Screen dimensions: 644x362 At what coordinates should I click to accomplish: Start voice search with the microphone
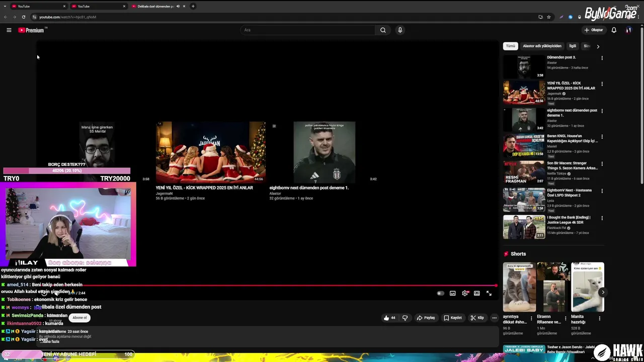400,30
